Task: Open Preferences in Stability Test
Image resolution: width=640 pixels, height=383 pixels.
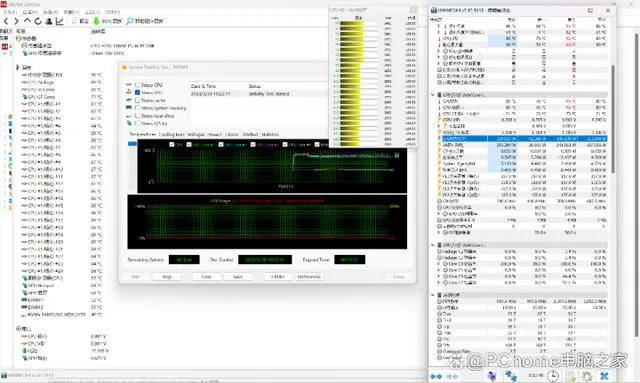Action: (x=309, y=277)
